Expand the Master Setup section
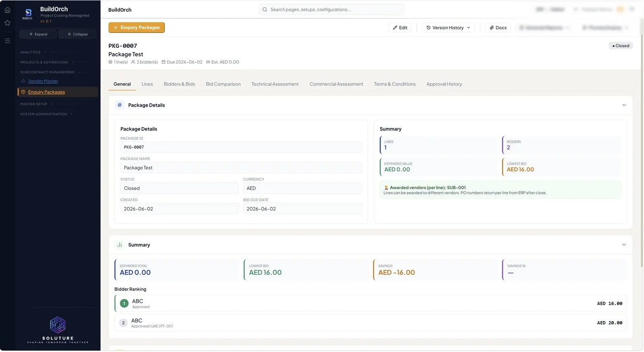The image size is (644, 352). coord(37,104)
